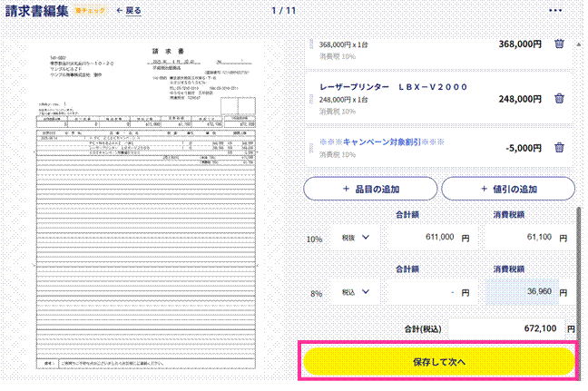Viewport: 588px width, 391px height.
Task: Grab the drag handle of キャンペーン対象割引 row
Action: (x=311, y=148)
